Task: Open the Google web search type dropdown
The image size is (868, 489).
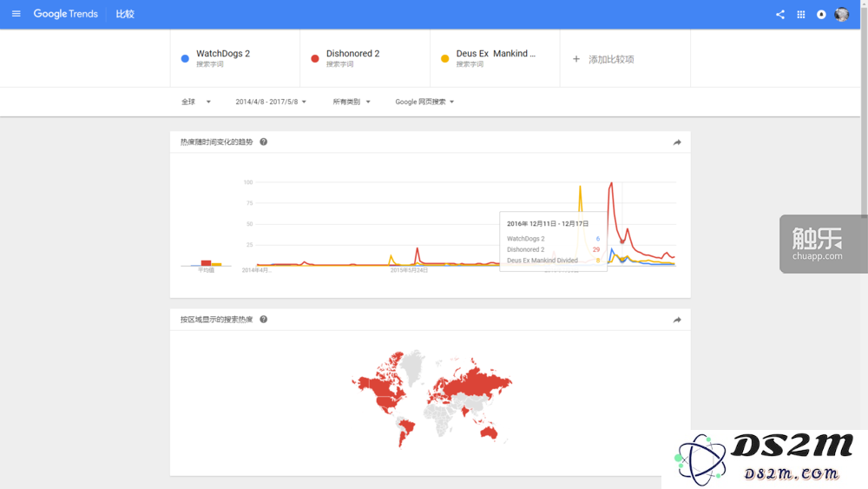Action: coord(424,102)
